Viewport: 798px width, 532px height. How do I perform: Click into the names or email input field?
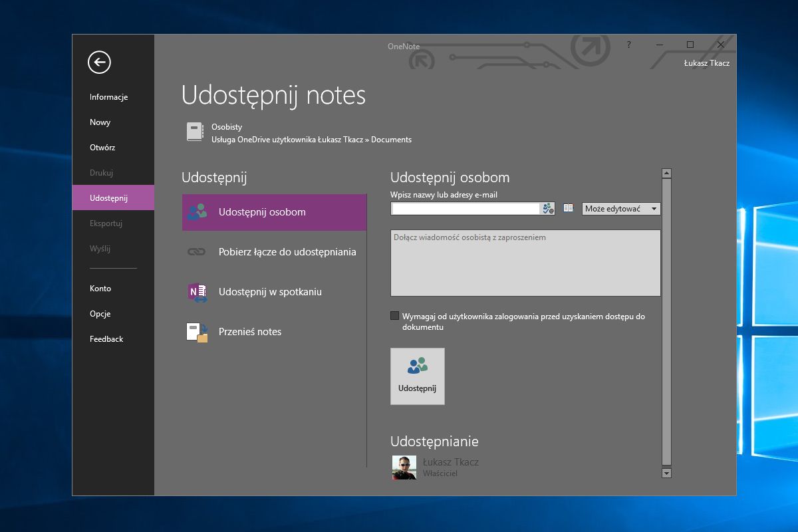[x=465, y=209]
